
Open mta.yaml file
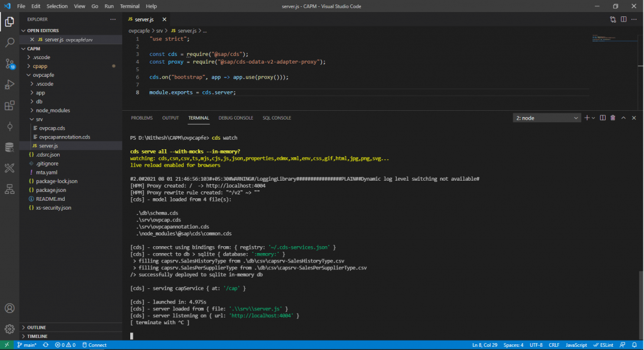pos(70,172)
